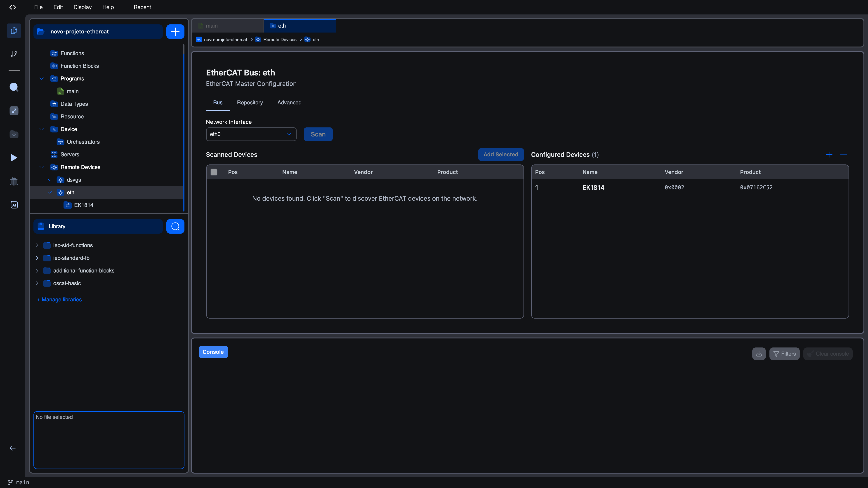Viewport: 868px width, 488px height.
Task: Open the Display menu
Action: coord(83,7)
